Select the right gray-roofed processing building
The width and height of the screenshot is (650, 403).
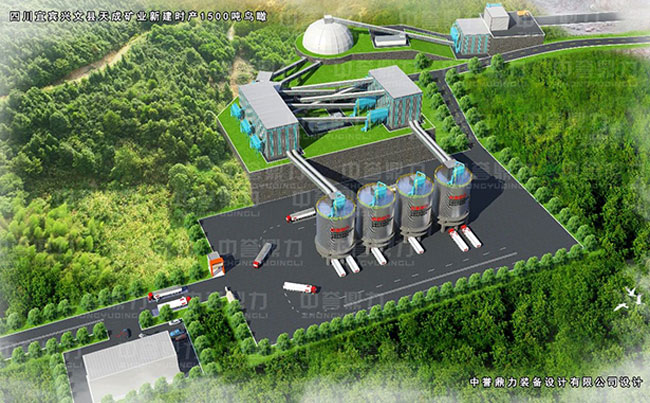click(x=395, y=95)
